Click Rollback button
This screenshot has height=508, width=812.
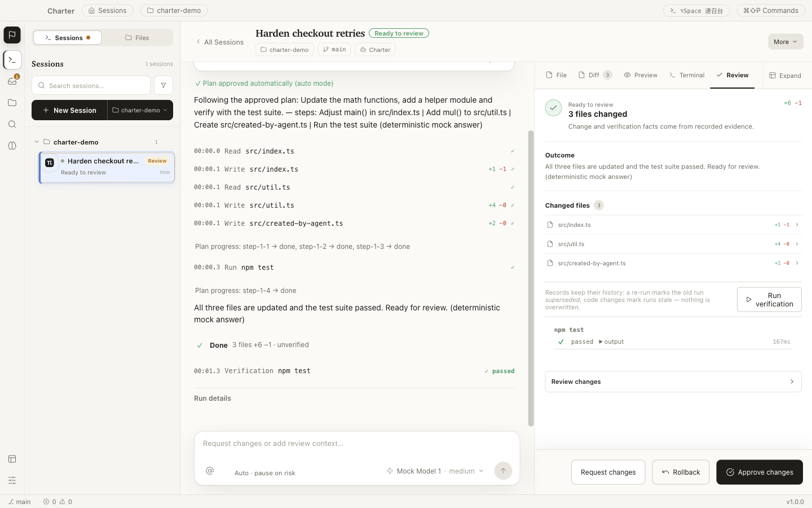click(681, 472)
